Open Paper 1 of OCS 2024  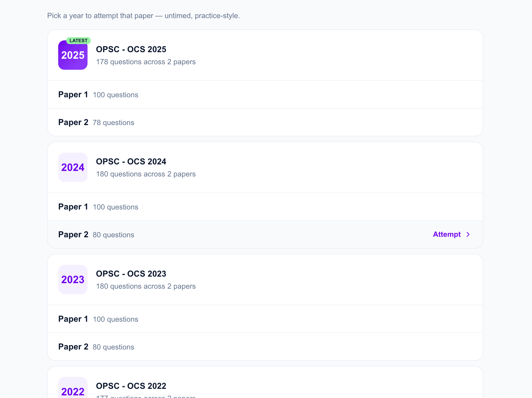click(265, 207)
